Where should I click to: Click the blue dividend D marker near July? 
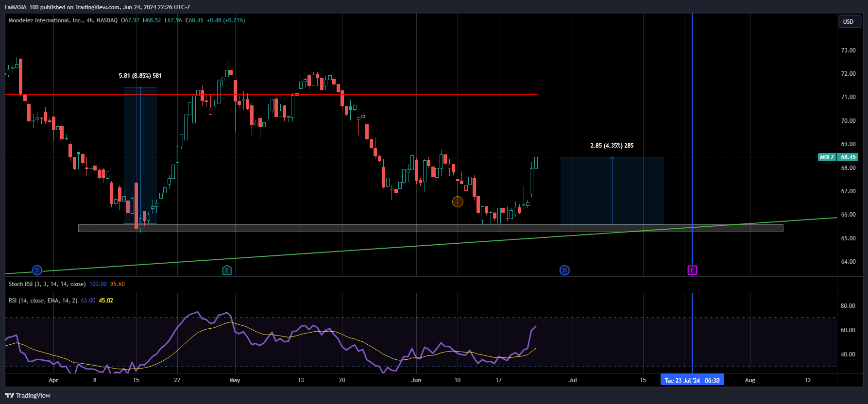[x=564, y=270]
